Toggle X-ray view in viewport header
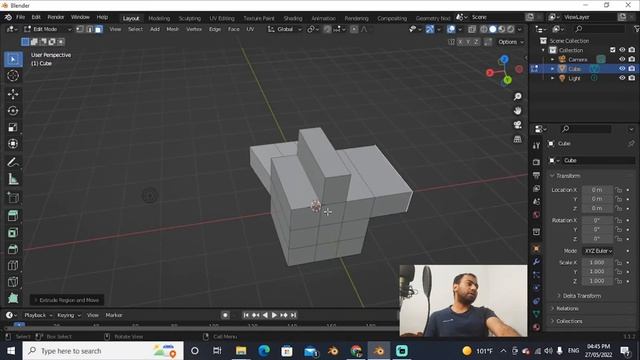This screenshot has width=640, height=360. point(472,29)
